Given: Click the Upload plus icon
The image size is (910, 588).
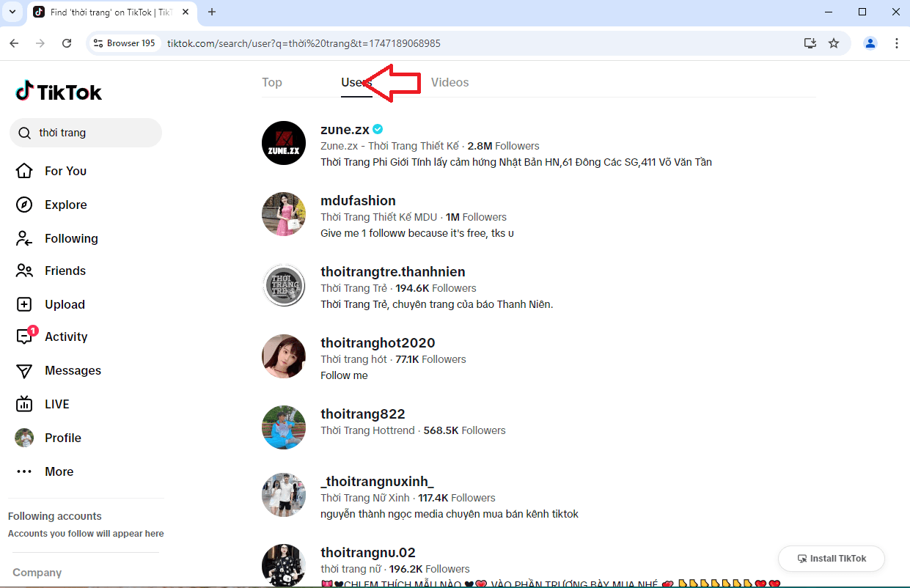Looking at the screenshot, I should click(x=24, y=304).
